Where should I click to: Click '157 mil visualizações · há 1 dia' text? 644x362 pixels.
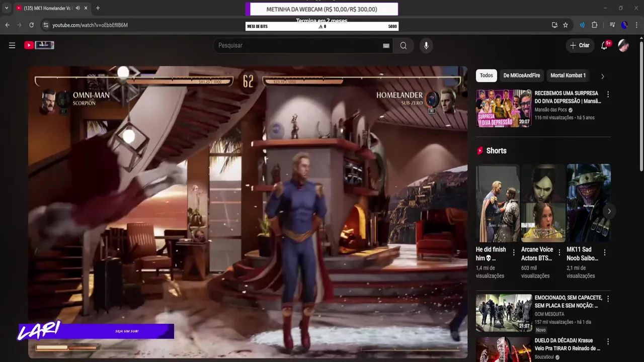point(562,322)
